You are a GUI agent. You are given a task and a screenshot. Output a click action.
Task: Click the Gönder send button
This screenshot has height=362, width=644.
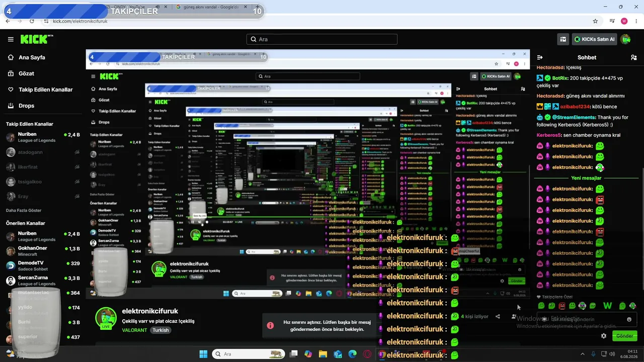tap(624, 336)
